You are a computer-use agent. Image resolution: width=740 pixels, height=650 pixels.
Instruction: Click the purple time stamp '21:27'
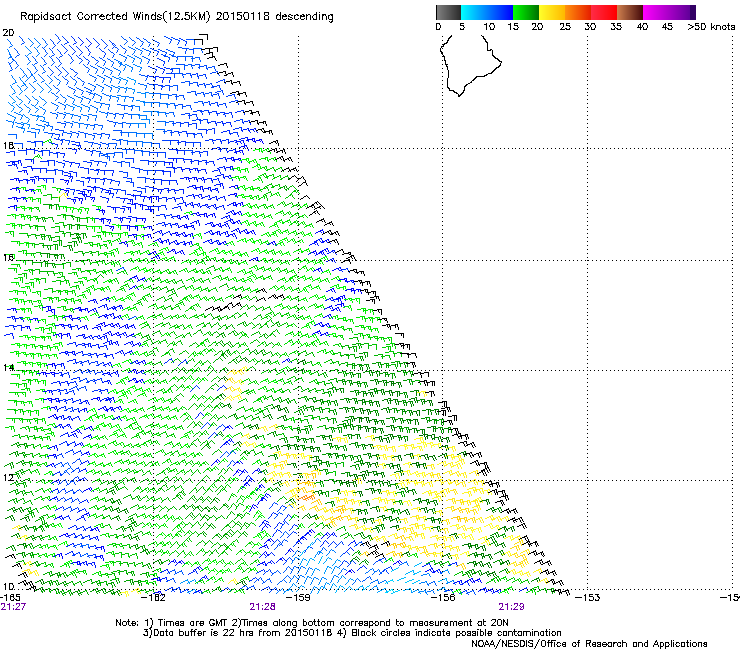pos(13,607)
